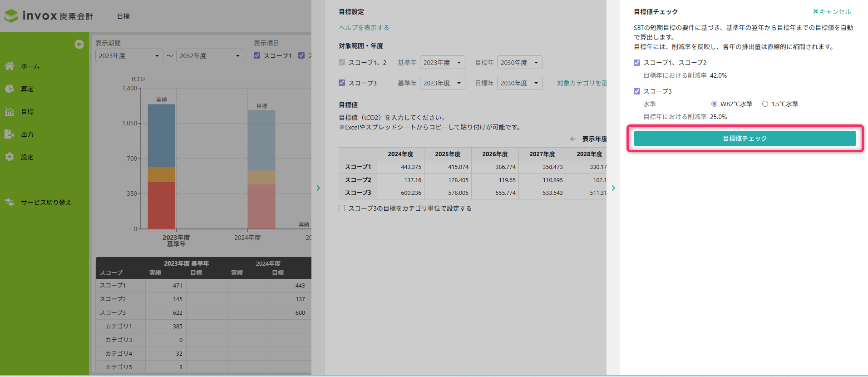The image size is (868, 377).
Task: Click the 目標 breadcrumb in header
Action: tap(123, 16)
